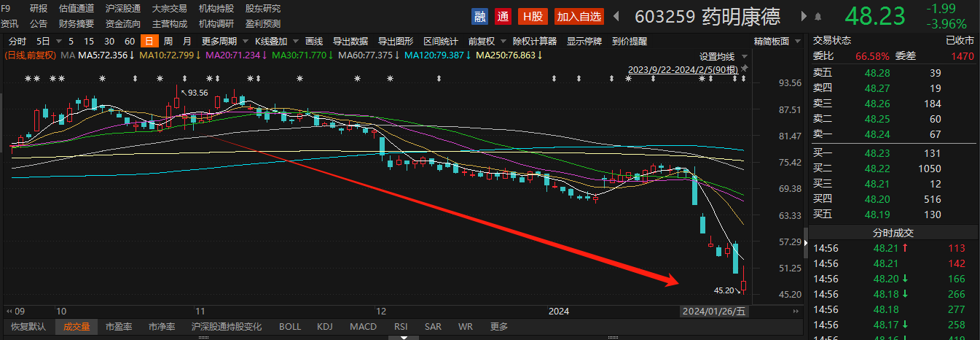
Task: Click 恢复默认 restore default button
Action: point(27,327)
